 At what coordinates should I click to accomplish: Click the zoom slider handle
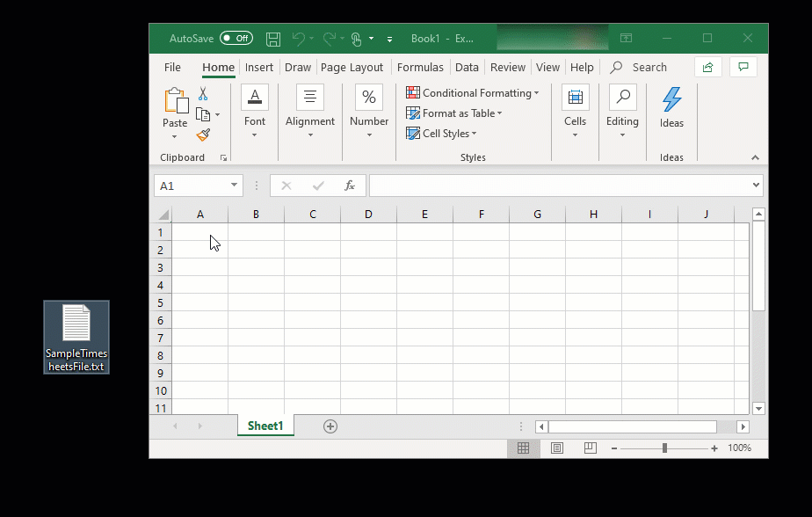pyautogui.click(x=664, y=448)
